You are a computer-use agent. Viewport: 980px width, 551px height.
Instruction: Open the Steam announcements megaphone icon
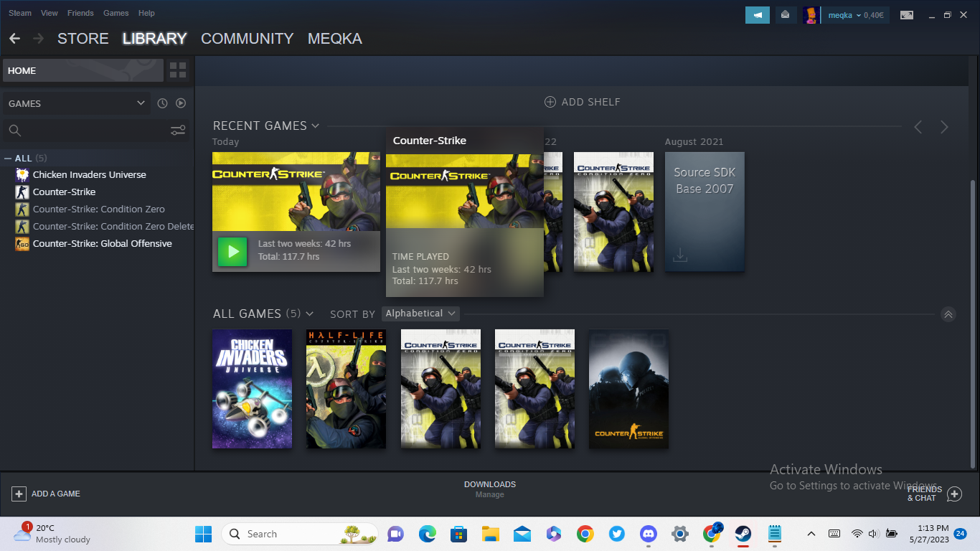757,14
